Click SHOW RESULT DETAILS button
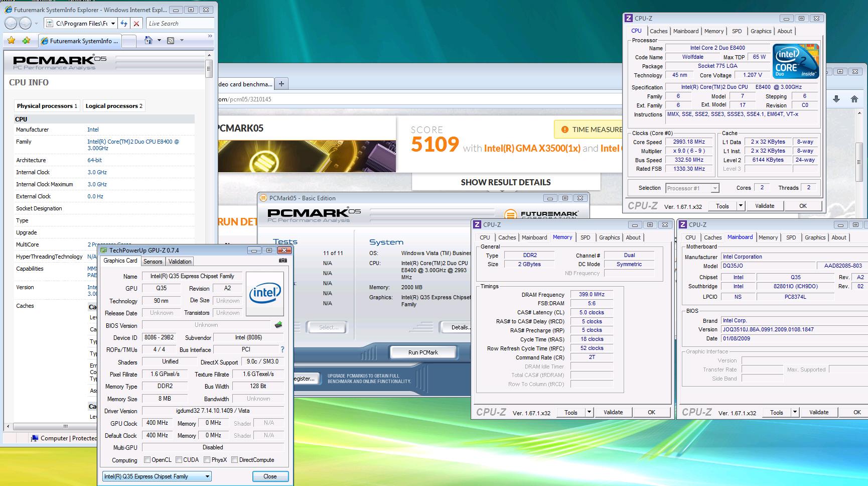The height and width of the screenshot is (486, 868). click(506, 182)
